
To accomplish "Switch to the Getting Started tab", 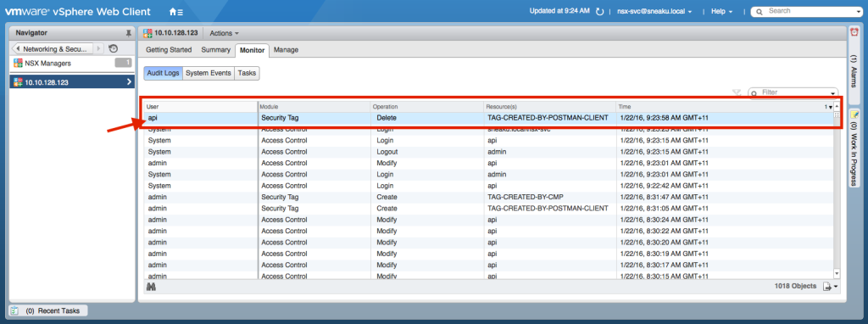I will (x=169, y=50).
